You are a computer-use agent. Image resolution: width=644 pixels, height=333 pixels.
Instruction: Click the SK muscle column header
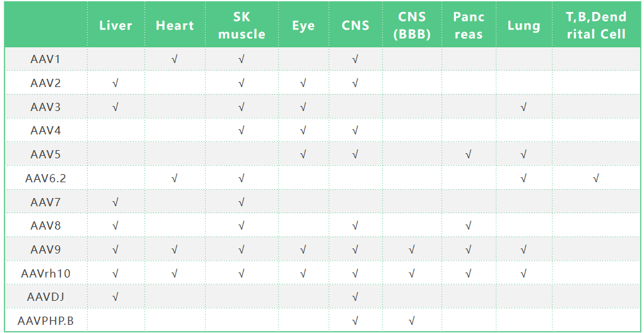click(x=242, y=26)
